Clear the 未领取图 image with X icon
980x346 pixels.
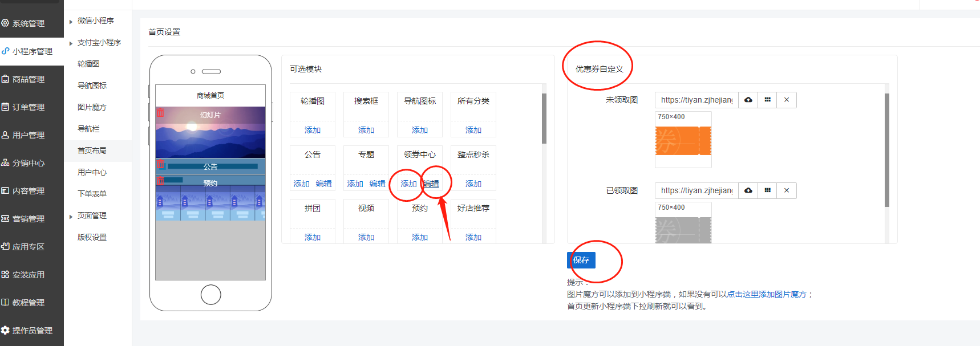(787, 100)
